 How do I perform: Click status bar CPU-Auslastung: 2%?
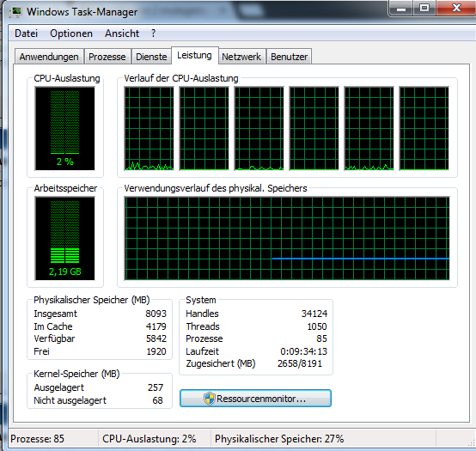149,439
